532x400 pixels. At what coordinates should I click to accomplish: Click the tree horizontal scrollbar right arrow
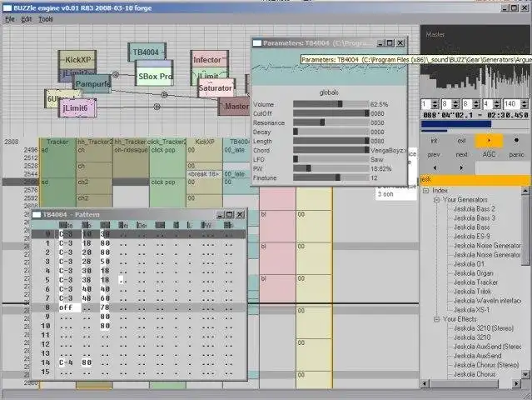pyautogui.click(x=516, y=383)
